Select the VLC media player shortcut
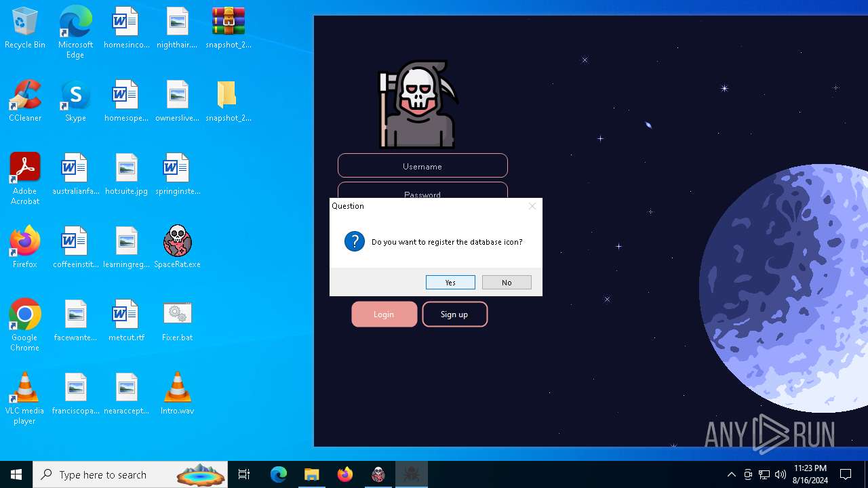The height and width of the screenshot is (488, 868). point(25,399)
